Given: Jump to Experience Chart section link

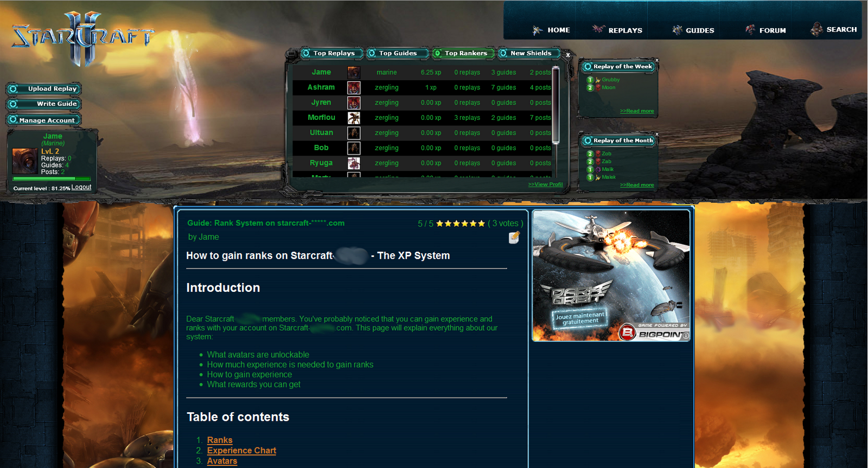Looking at the screenshot, I should pos(241,451).
